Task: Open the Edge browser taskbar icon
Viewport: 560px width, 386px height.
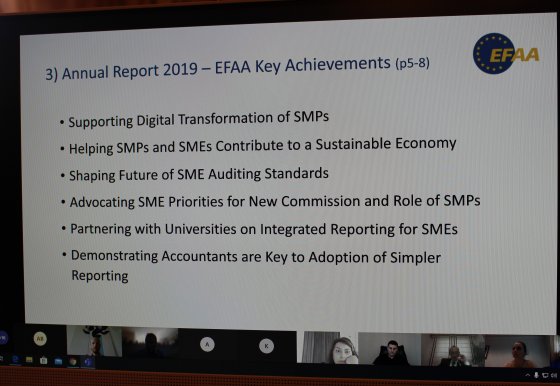Action: [15, 360]
